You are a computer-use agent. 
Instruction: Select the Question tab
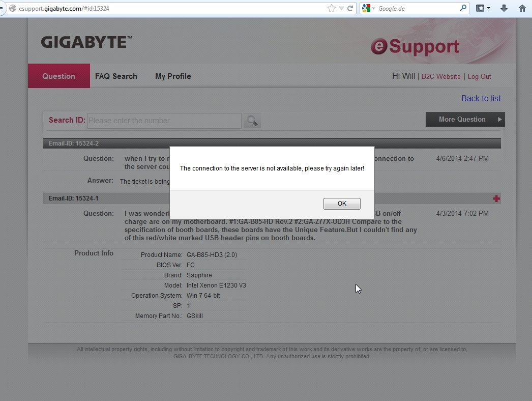58,76
